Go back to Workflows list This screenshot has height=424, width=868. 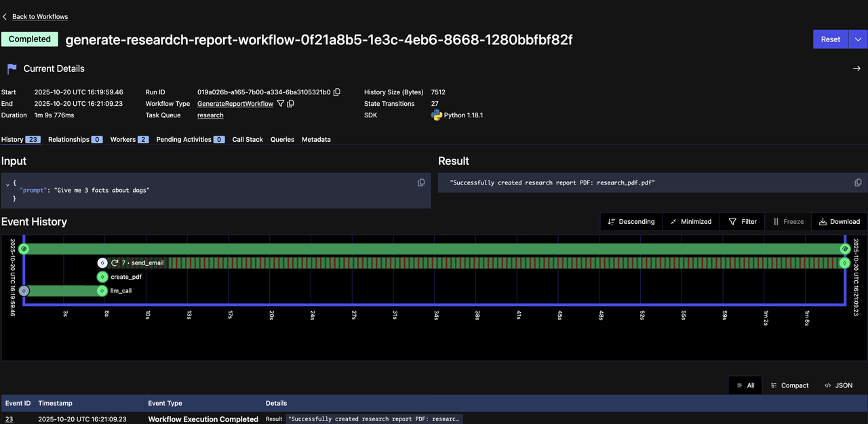[x=40, y=16]
